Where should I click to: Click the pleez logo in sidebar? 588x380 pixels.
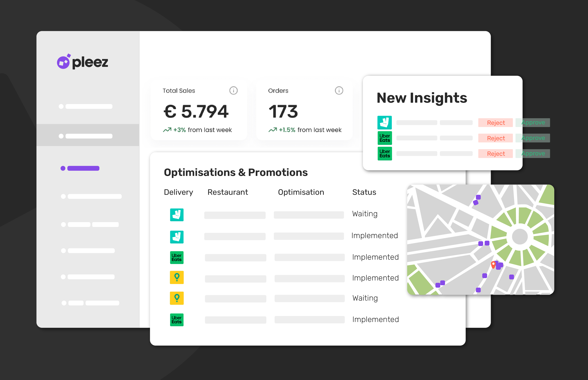pos(82,62)
